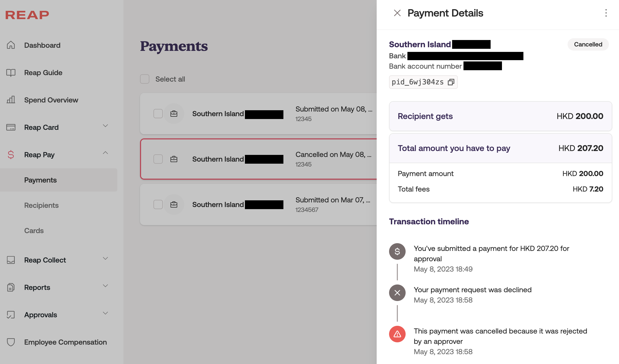Expand the Reap Collect menu

[105, 259]
